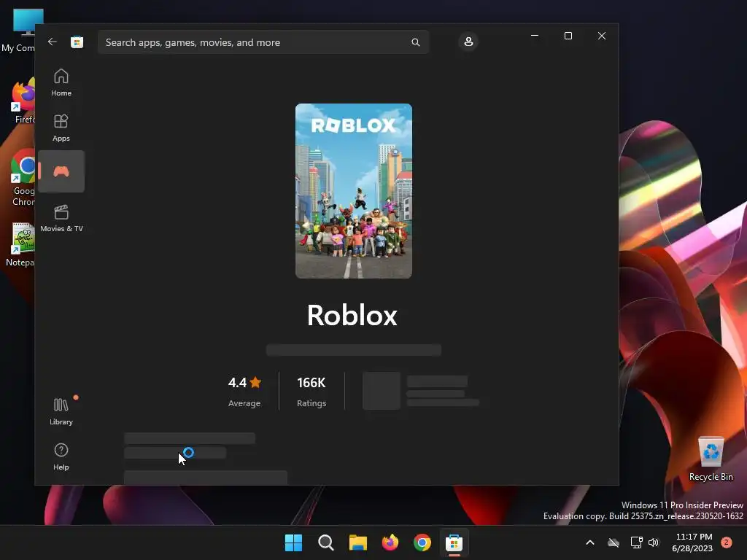Click Microsoft Store icon in the taskbar
The image size is (747, 560).
click(454, 542)
